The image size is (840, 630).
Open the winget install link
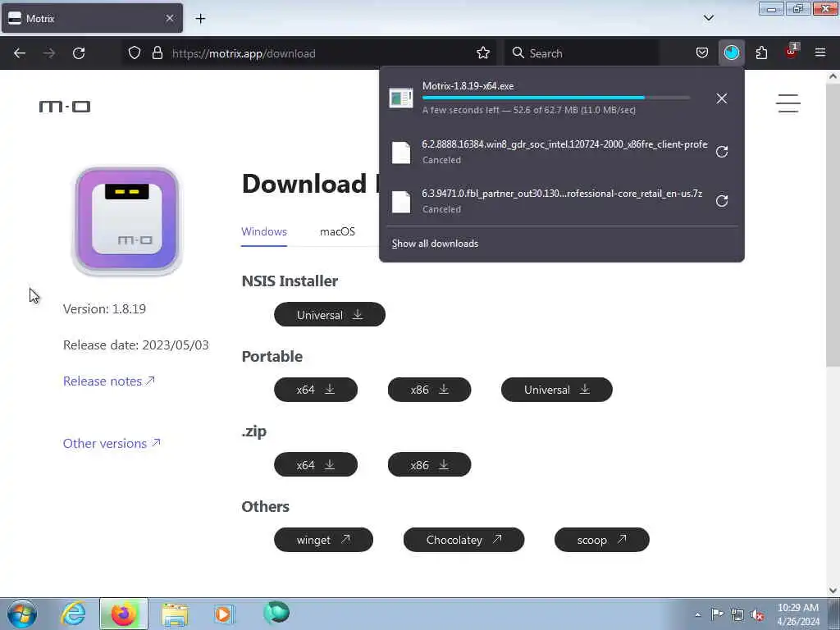click(323, 540)
